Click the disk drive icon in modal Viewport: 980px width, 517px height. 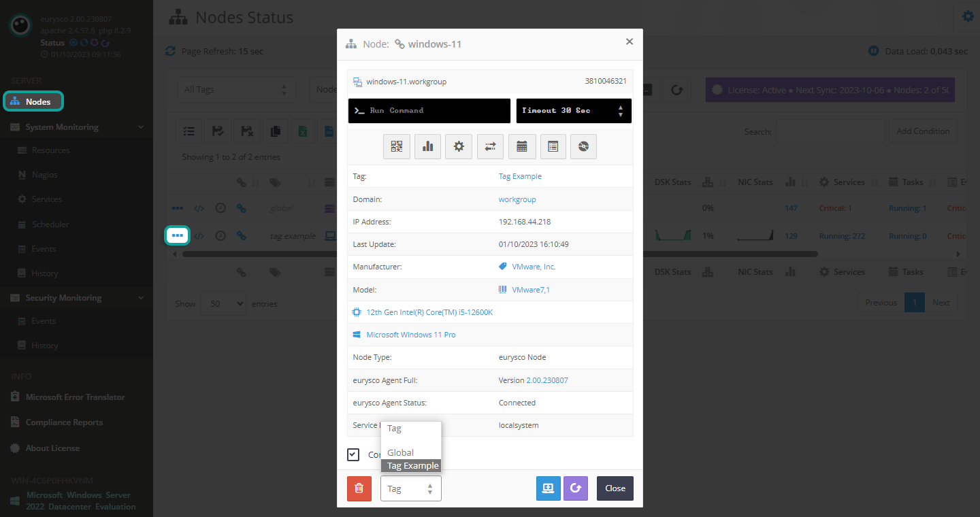click(584, 146)
